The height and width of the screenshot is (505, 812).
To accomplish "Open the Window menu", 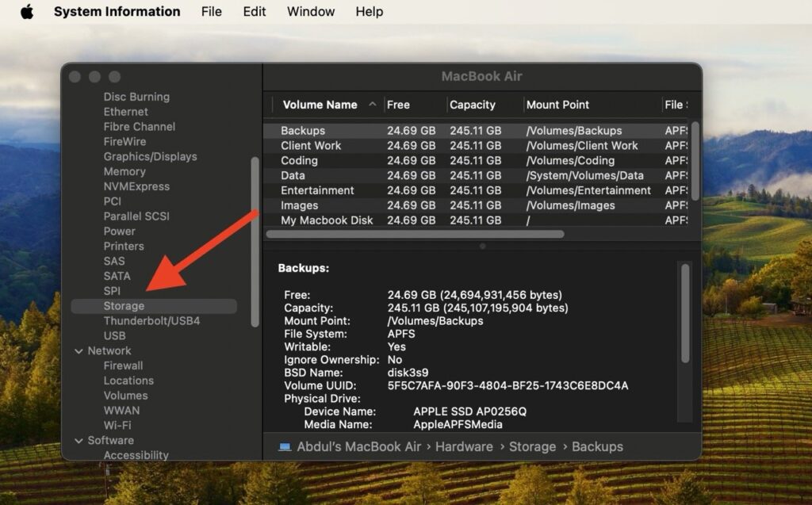I will point(311,12).
